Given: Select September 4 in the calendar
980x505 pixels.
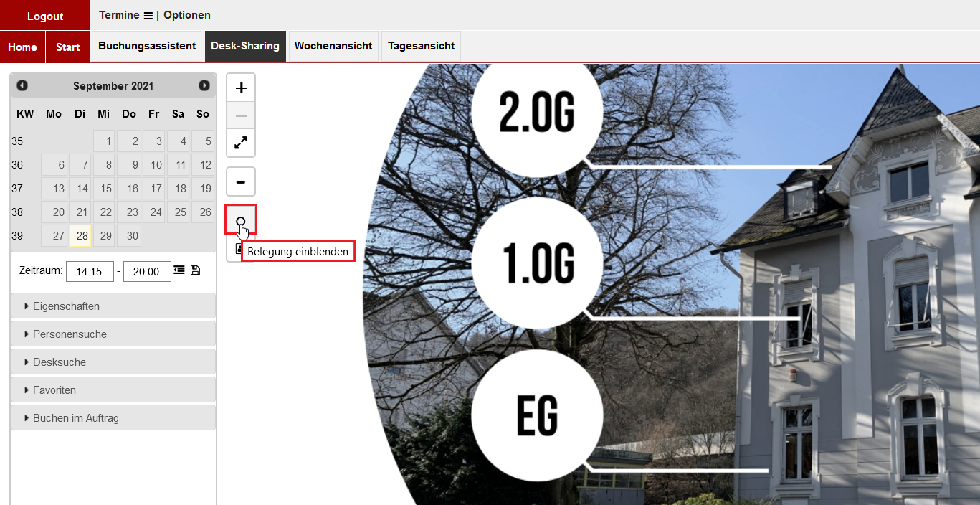Looking at the screenshot, I should 178,141.
